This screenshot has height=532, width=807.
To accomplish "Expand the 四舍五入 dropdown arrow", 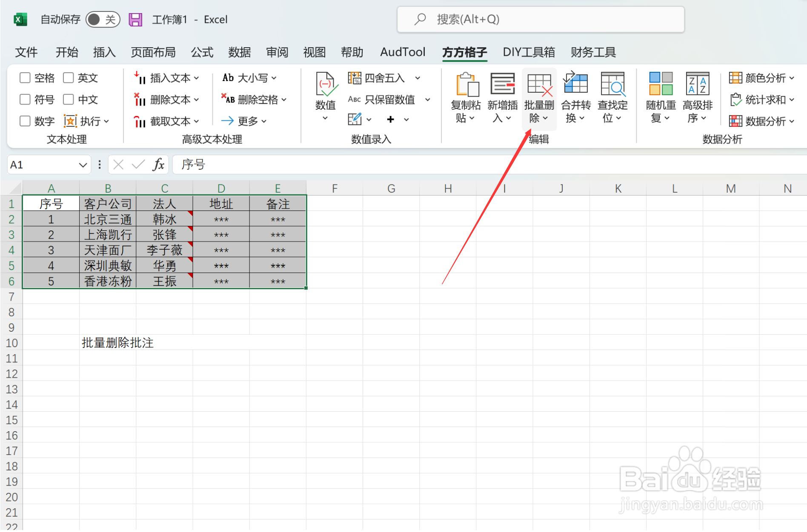I will tap(418, 78).
